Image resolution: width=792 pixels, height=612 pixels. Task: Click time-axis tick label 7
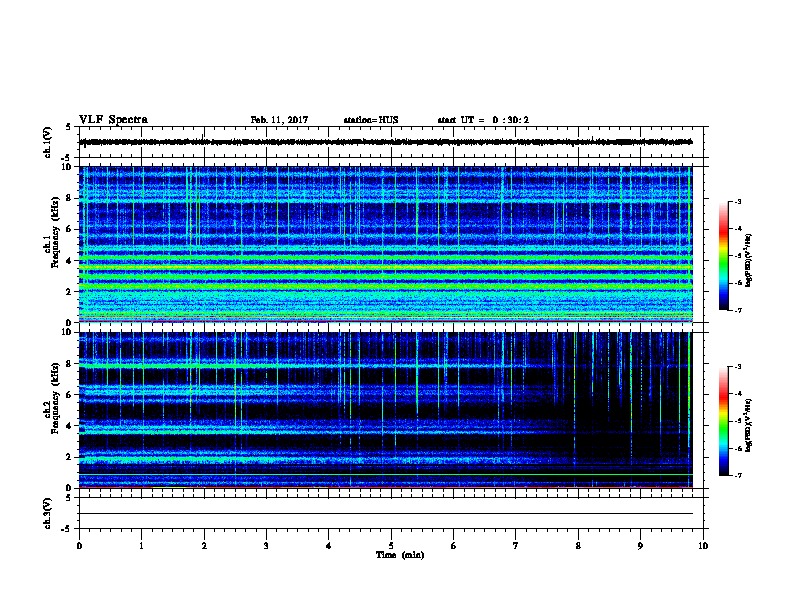(x=516, y=546)
